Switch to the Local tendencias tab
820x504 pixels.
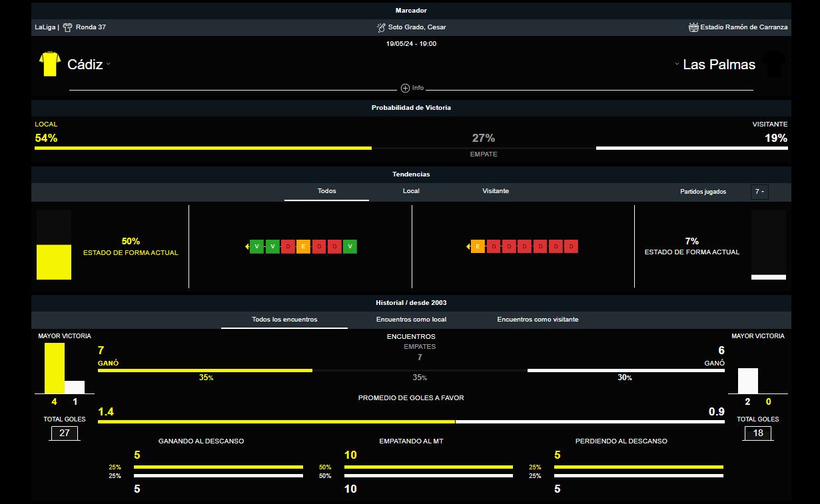pos(411,191)
